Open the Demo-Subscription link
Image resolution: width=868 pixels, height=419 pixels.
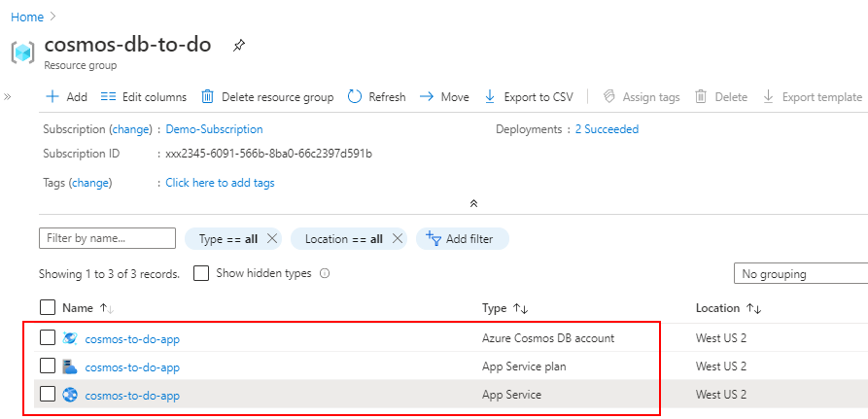point(214,129)
